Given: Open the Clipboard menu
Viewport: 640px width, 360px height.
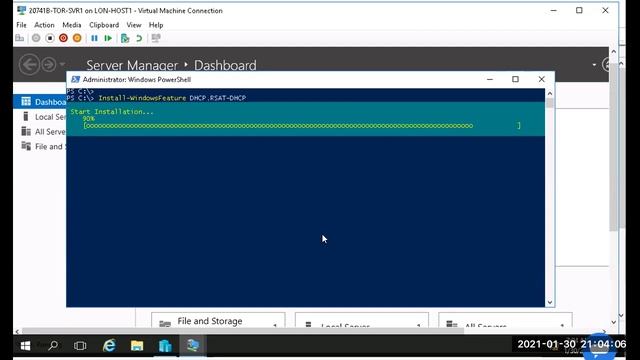Looking at the screenshot, I should pos(104,25).
